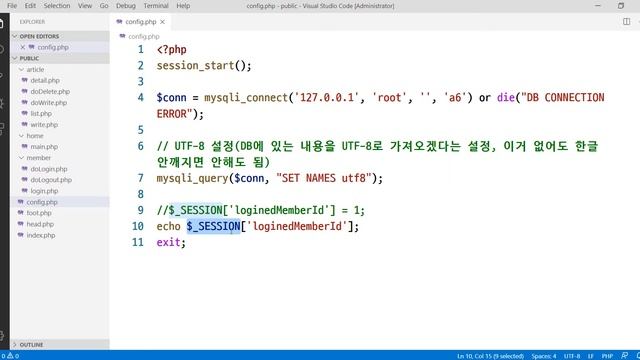Open the Debug menu
The width and height of the screenshot is (640, 360).
pyautogui.click(x=126, y=6)
